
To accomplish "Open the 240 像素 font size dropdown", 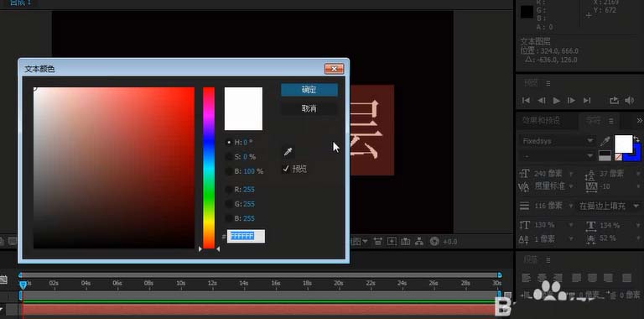I will [x=572, y=175].
